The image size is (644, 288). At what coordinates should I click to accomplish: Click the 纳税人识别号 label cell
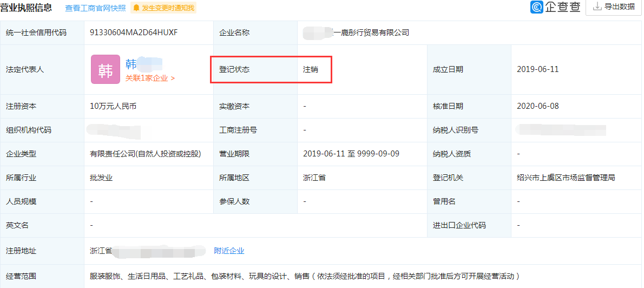[x=469, y=130]
